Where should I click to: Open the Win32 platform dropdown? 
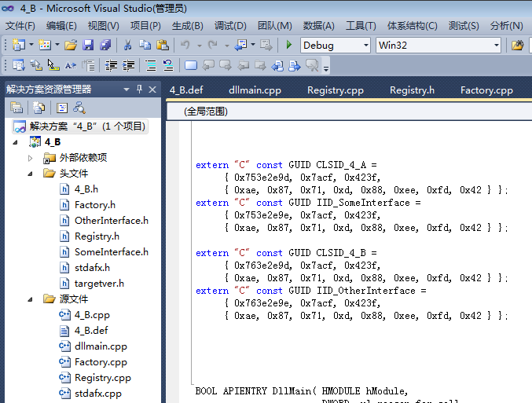click(x=438, y=45)
